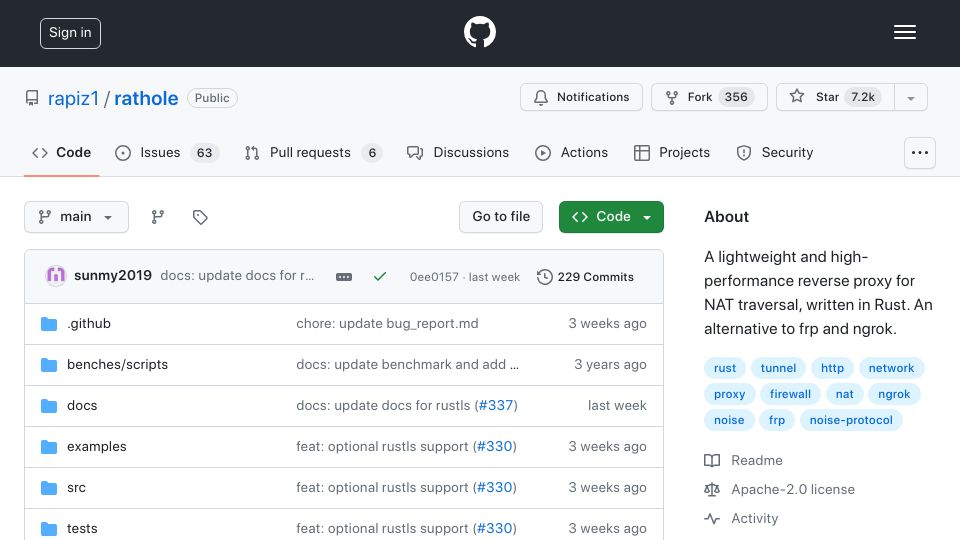Screen dimensions: 960x540
Task: Show more repository tabs via ellipsis
Action: [x=920, y=153]
